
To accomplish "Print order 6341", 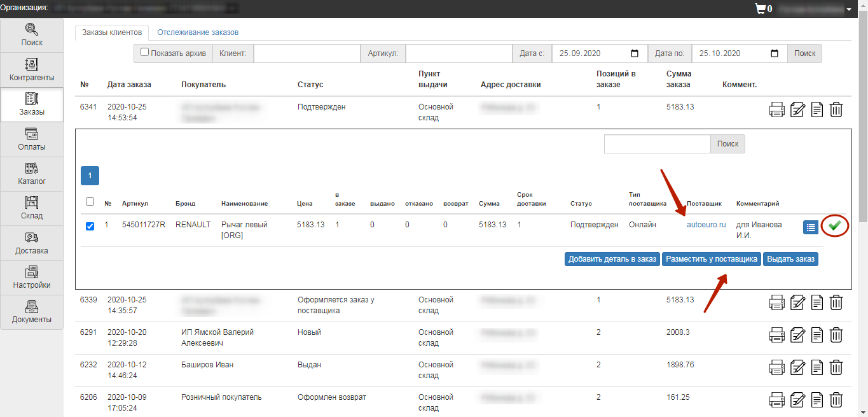I will [777, 110].
